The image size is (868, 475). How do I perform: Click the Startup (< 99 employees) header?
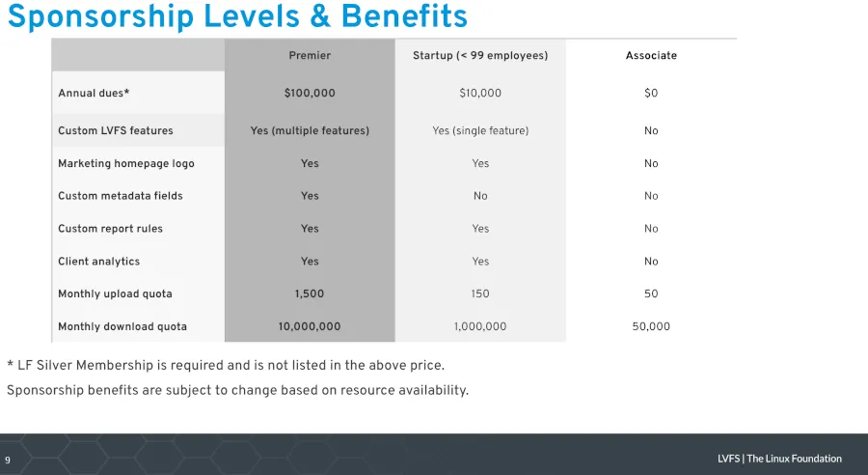[x=480, y=56]
